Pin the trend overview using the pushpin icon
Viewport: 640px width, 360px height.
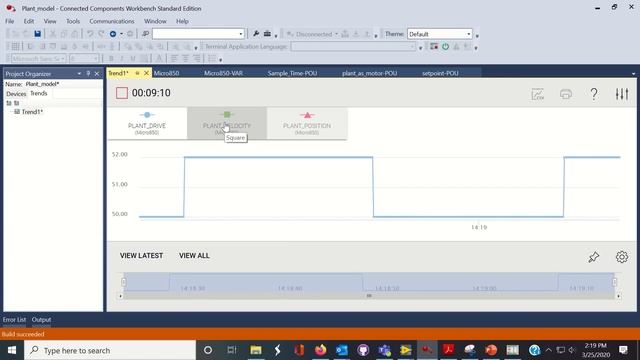coord(593,257)
